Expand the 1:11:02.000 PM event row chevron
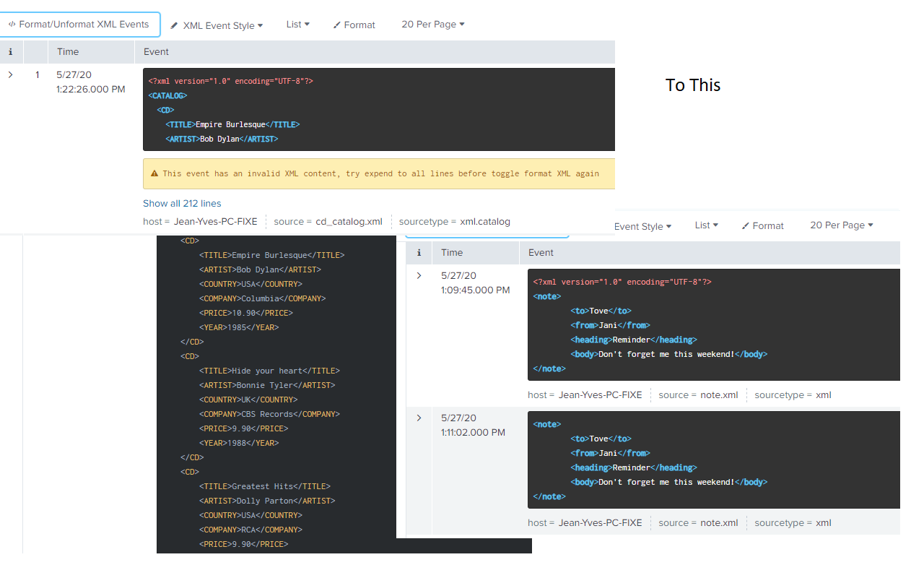The width and height of the screenshot is (924, 578). [419, 418]
